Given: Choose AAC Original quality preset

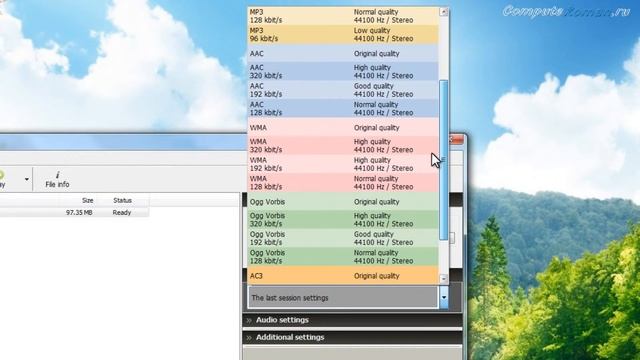Looking at the screenshot, I should pos(343,53).
